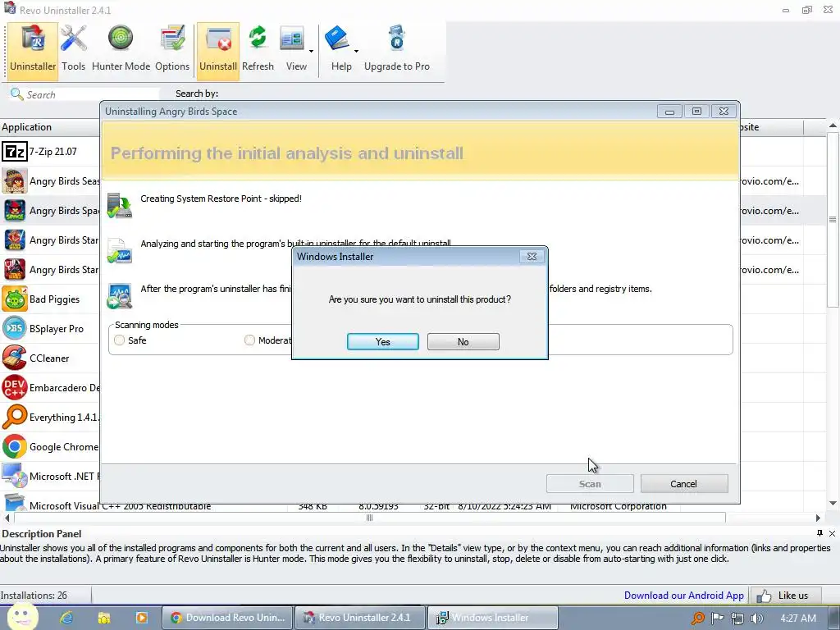Select the Angry Birds Seasons icon
This screenshot has width=840, height=630.
15,181
